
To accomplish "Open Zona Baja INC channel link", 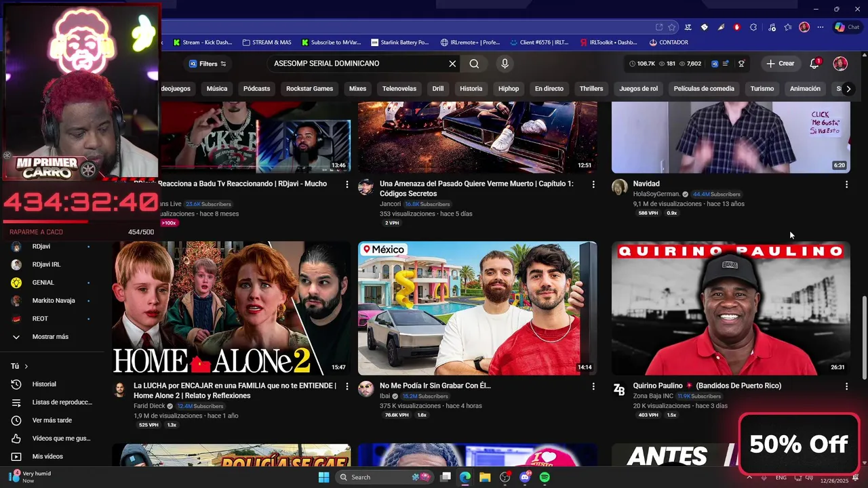I will coord(653,396).
